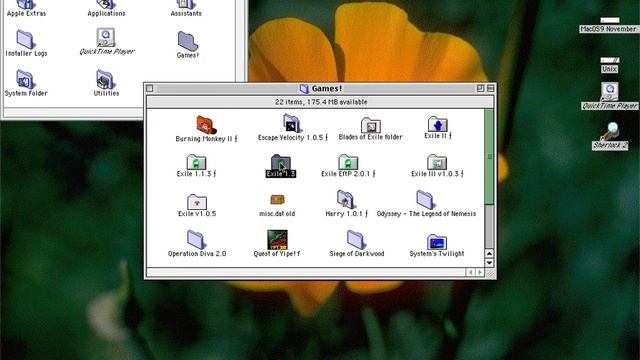Open Utilities folder in back window
640x360 pixels.
105,80
